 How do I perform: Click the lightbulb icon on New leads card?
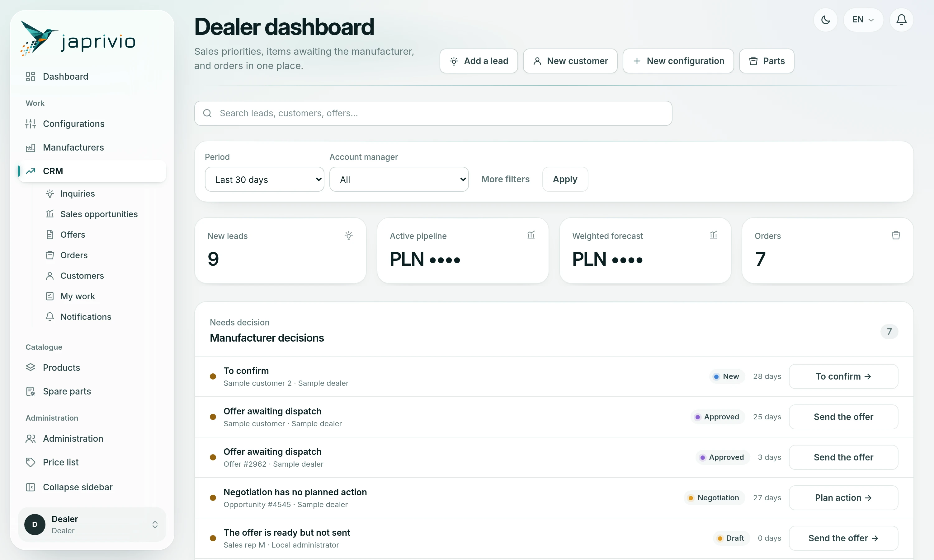click(348, 236)
